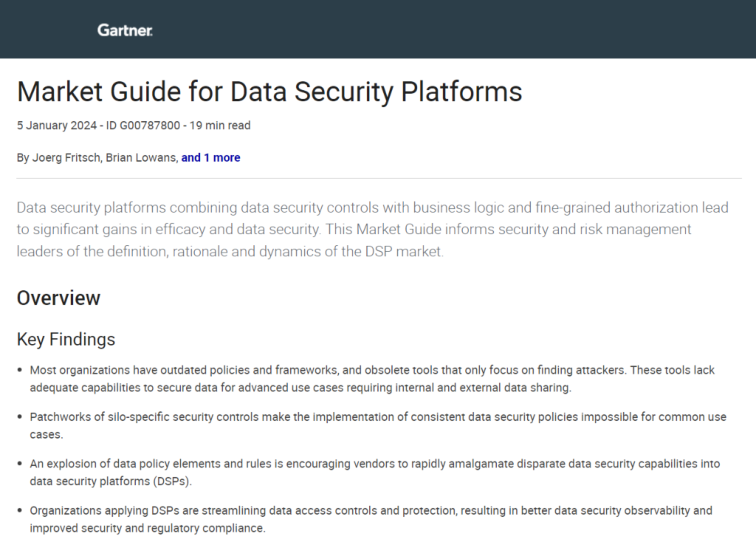Click the author name Joerg Fritsch
Screen dimensions: 756x559
tap(66, 158)
